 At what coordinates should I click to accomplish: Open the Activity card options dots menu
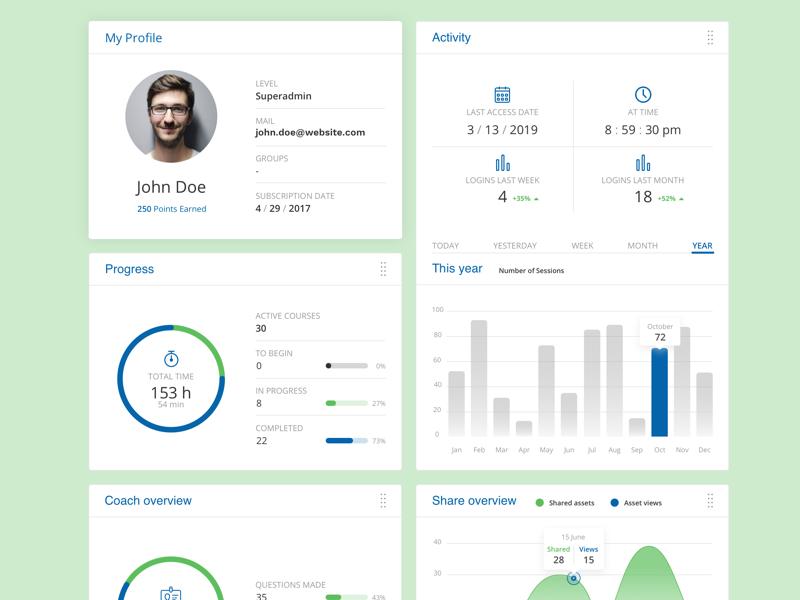[710, 37]
